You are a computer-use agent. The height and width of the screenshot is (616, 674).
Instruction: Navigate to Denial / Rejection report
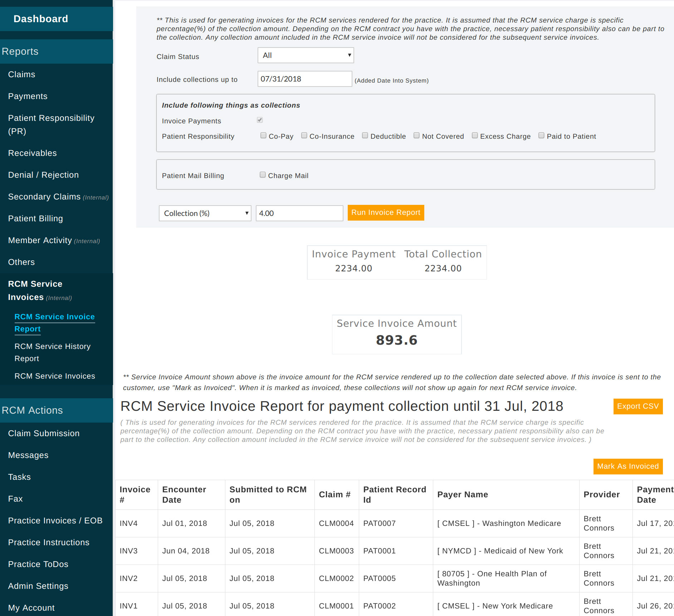pos(43,175)
